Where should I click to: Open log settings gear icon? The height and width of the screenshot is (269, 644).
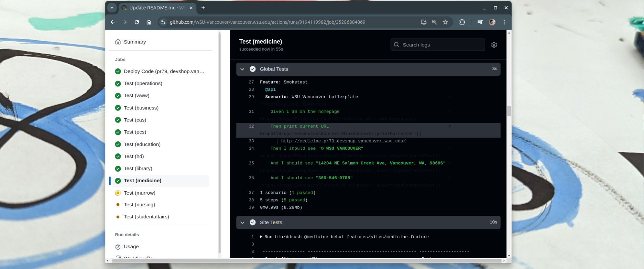coord(494,45)
